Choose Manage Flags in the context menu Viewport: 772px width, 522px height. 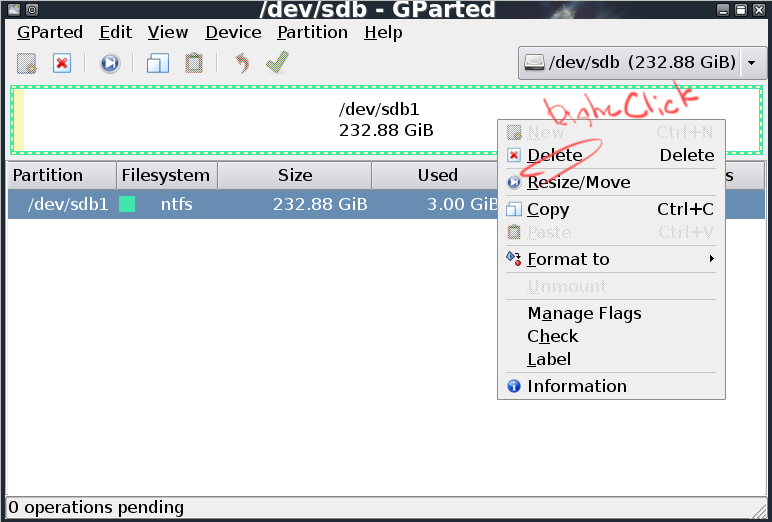coord(611,313)
